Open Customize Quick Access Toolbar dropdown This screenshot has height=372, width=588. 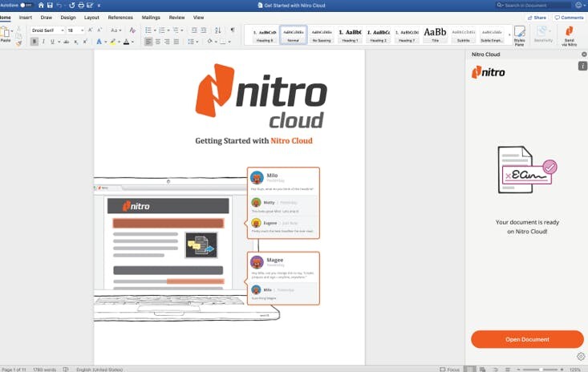coord(99,6)
